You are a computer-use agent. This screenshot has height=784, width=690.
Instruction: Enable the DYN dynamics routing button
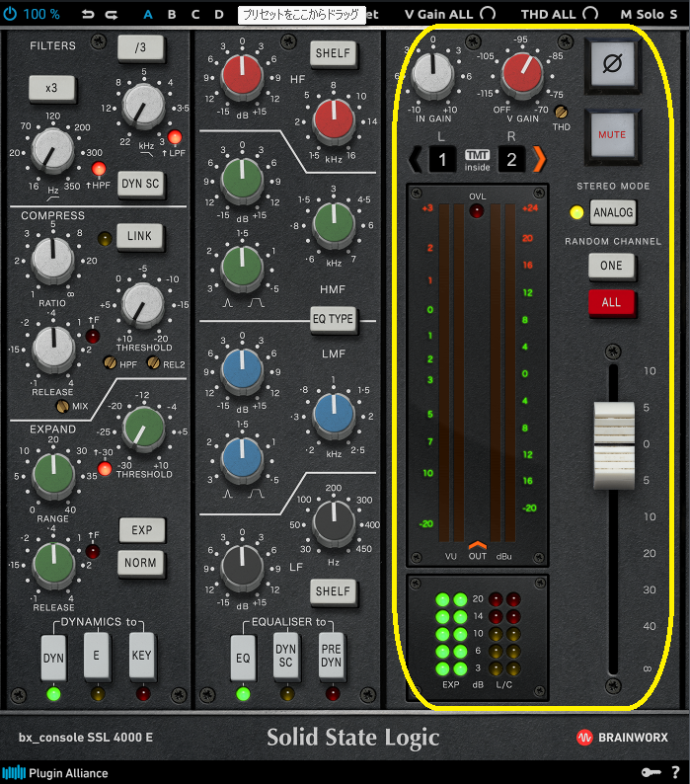pos(53,659)
